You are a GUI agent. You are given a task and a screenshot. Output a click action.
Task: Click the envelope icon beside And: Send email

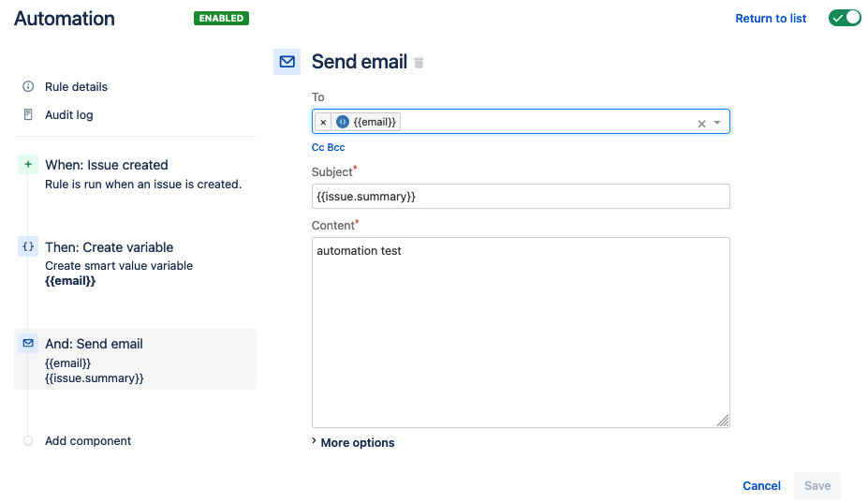[28, 344]
